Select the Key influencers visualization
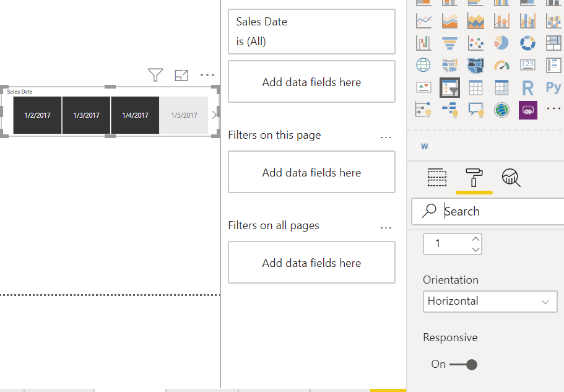 423,110
